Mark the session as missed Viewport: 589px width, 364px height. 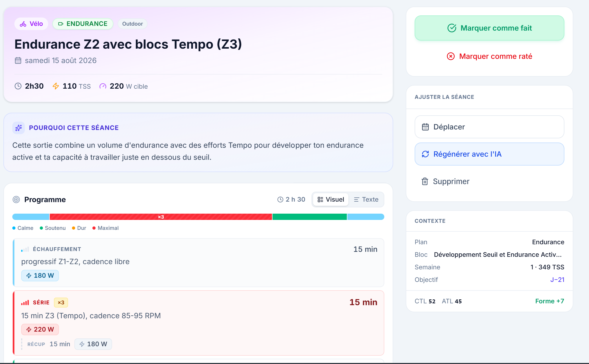489,56
